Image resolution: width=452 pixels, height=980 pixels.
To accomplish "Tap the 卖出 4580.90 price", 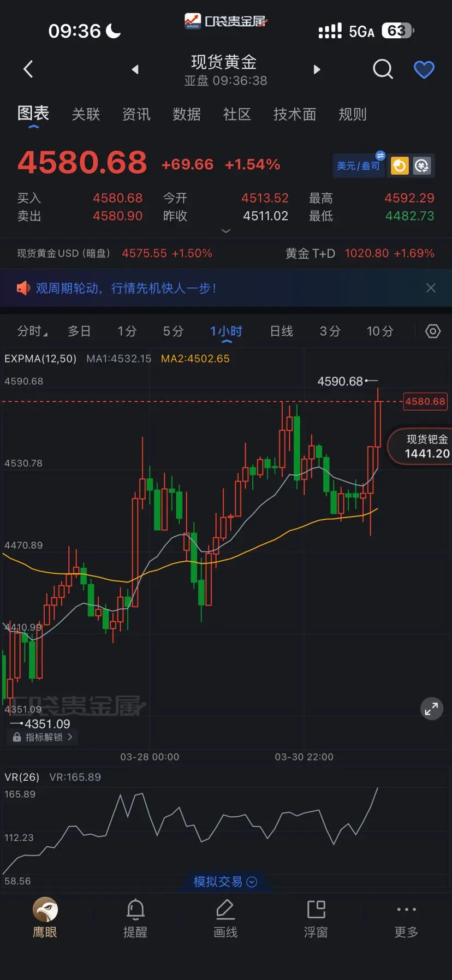I will (x=117, y=216).
